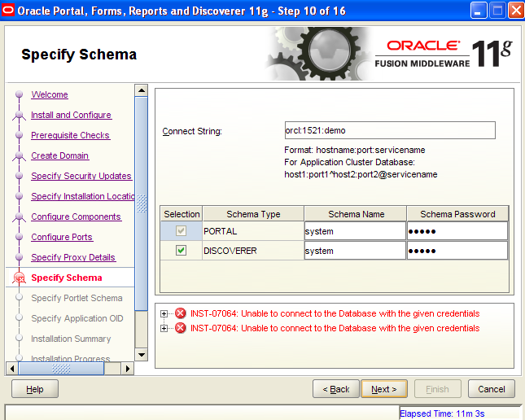This screenshot has height=420, width=525.
Task: Click the Install and Configure step node icon
Action: click(x=19, y=116)
